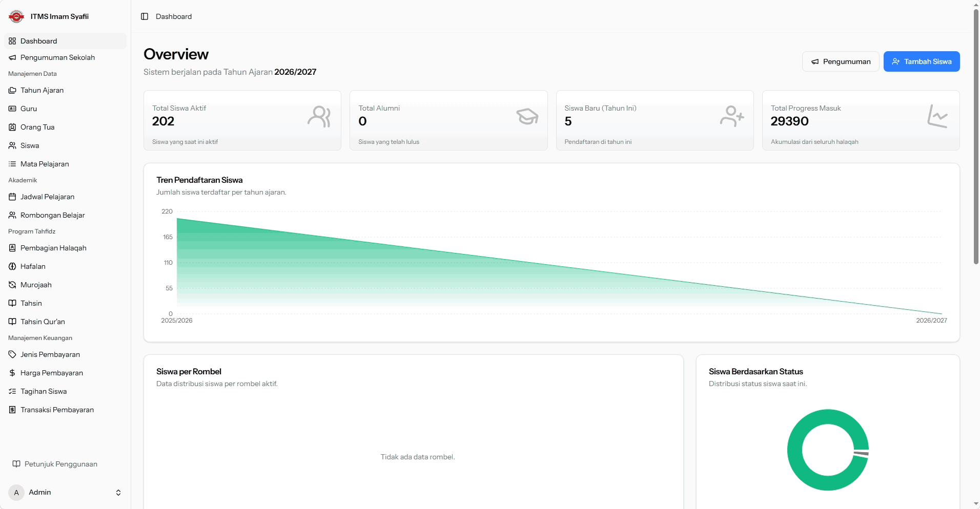
Task: Click the Tahsin Qur'an book icon
Action: [12, 322]
